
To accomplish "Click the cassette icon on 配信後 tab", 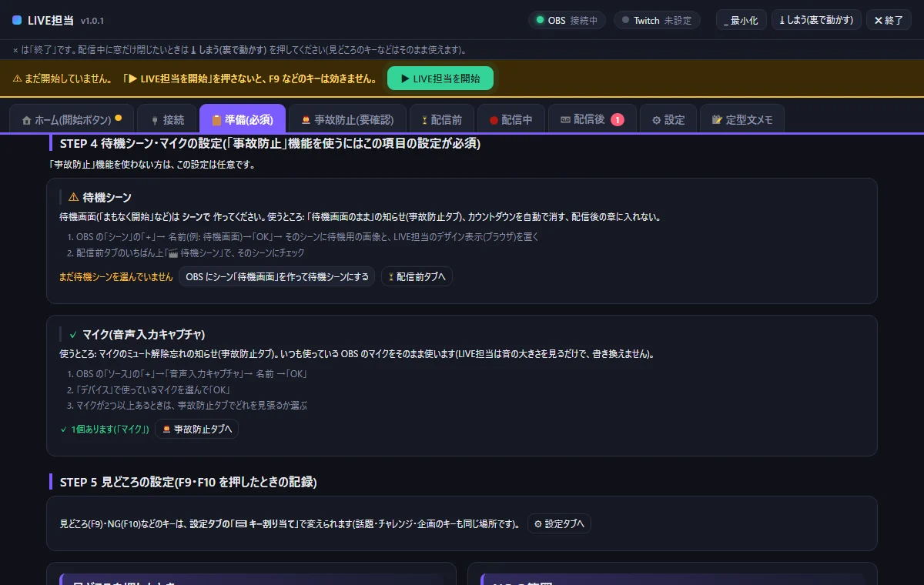I will [x=565, y=119].
